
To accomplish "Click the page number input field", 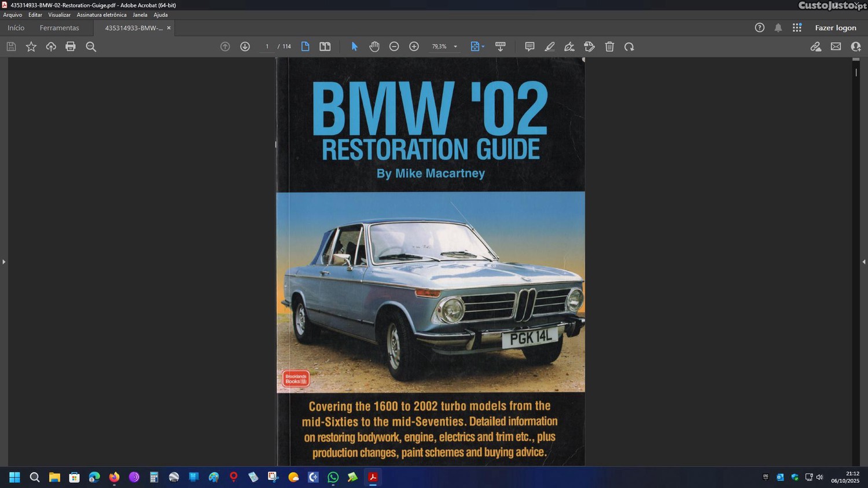I will [267, 47].
